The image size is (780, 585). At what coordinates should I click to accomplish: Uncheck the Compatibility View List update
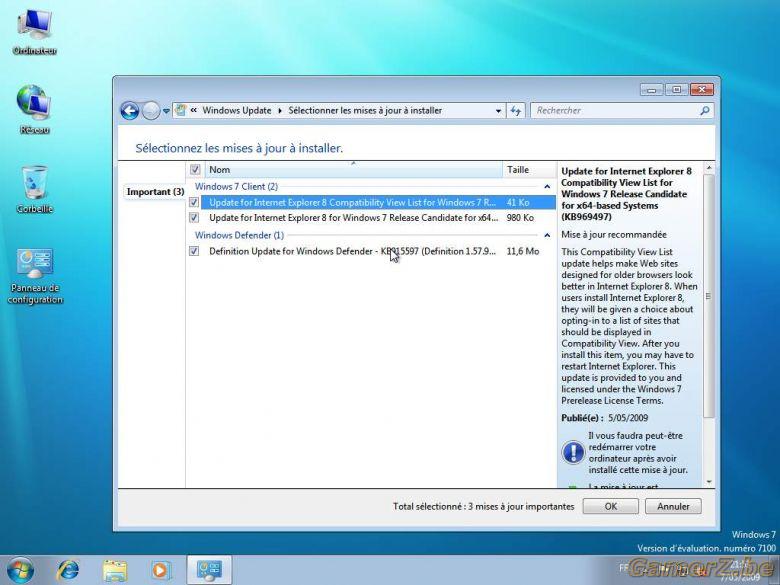[194, 202]
